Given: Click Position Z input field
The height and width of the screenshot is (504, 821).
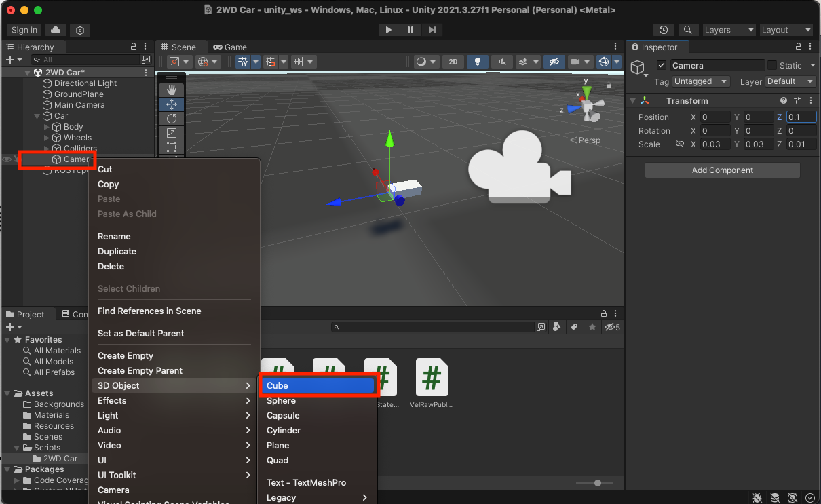Looking at the screenshot, I should click(x=801, y=117).
